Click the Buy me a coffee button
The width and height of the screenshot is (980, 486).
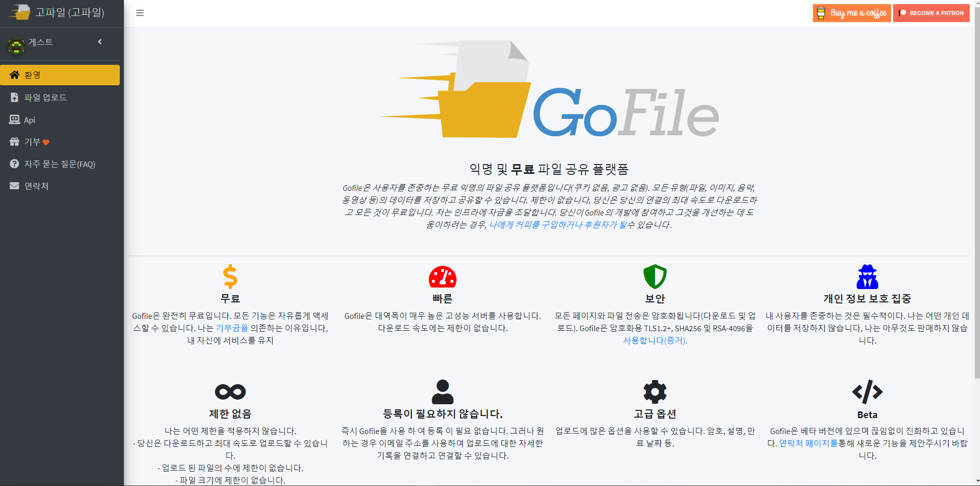(x=851, y=13)
